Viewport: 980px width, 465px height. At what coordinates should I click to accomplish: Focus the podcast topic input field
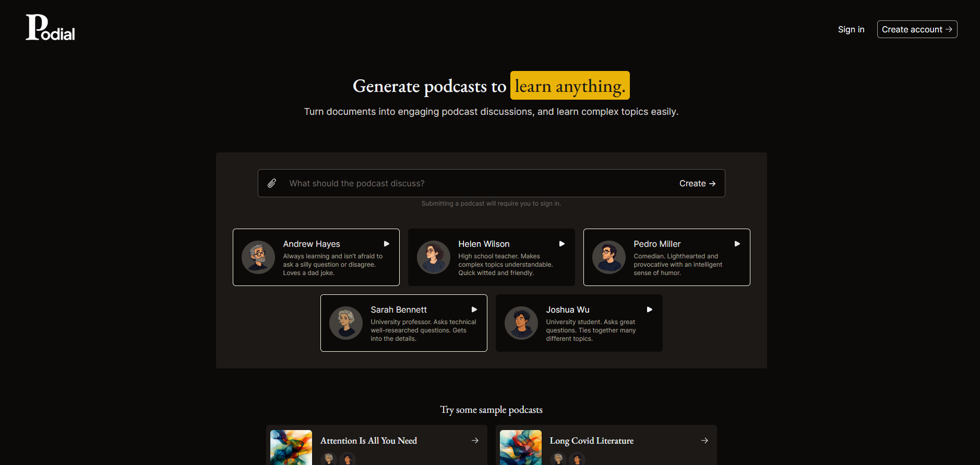click(x=470, y=183)
